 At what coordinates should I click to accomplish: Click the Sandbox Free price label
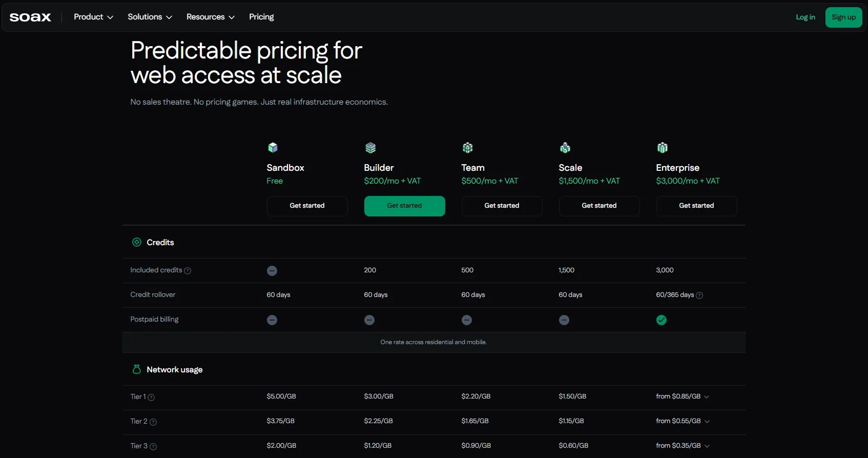tap(275, 181)
